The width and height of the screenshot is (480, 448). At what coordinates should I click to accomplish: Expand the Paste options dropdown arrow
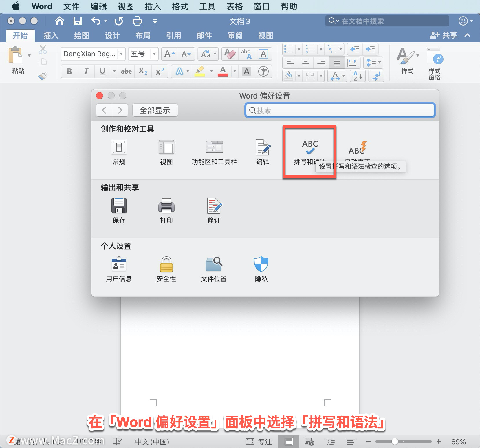[x=29, y=55]
